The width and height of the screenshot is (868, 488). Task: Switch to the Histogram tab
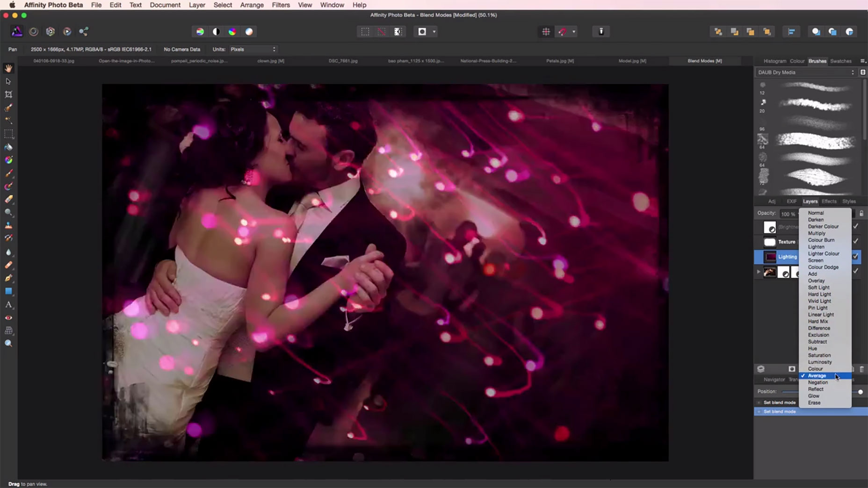click(775, 61)
